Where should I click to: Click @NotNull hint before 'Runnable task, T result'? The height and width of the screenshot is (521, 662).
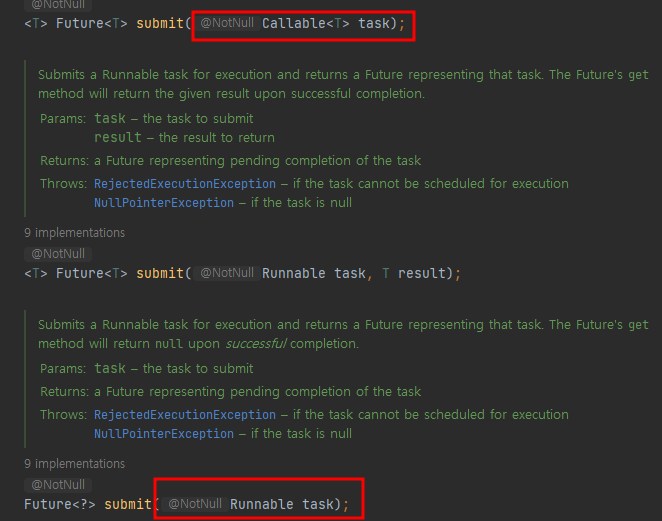point(227,273)
